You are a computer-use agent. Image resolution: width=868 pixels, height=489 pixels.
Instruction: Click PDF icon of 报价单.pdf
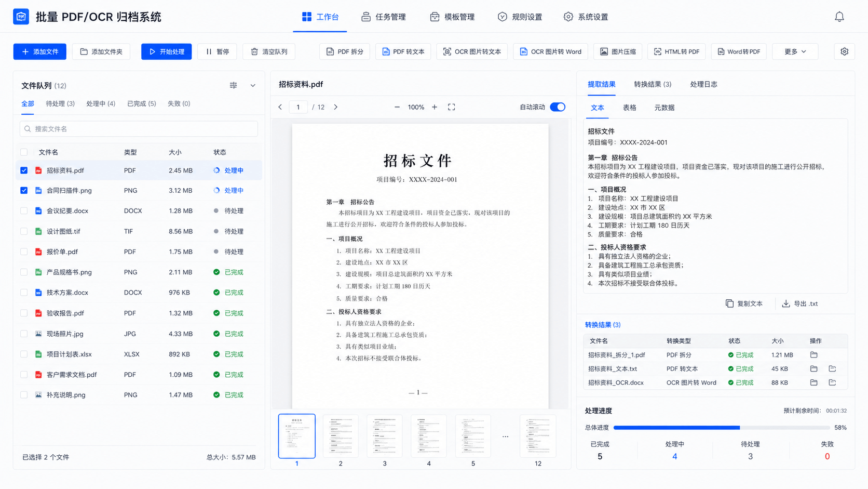[x=38, y=252]
